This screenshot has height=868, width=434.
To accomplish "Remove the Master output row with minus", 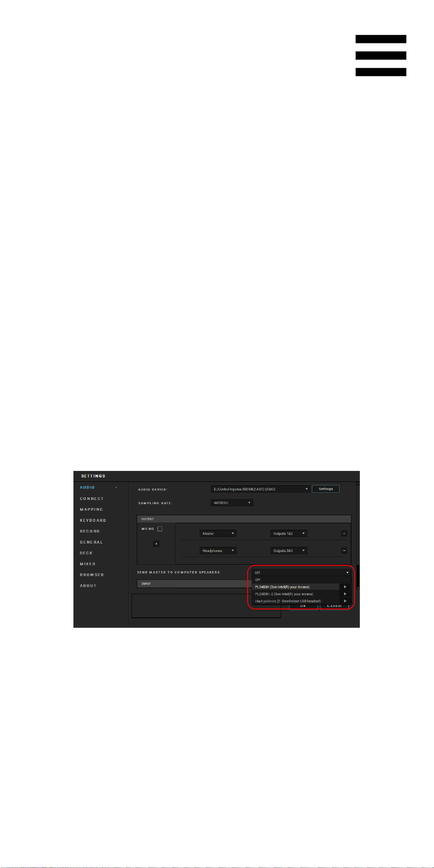I will (x=344, y=533).
